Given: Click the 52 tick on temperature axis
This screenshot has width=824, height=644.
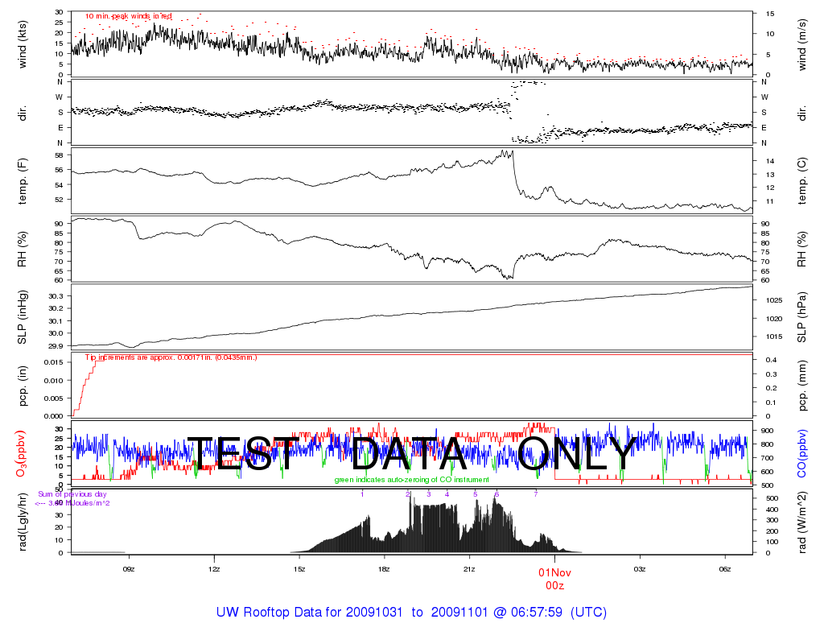Looking at the screenshot, I should (x=59, y=200).
